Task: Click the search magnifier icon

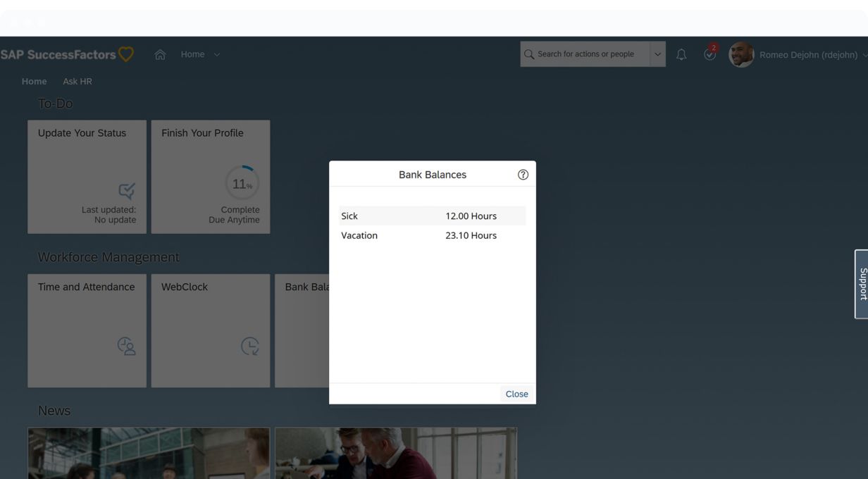Action: [x=529, y=54]
